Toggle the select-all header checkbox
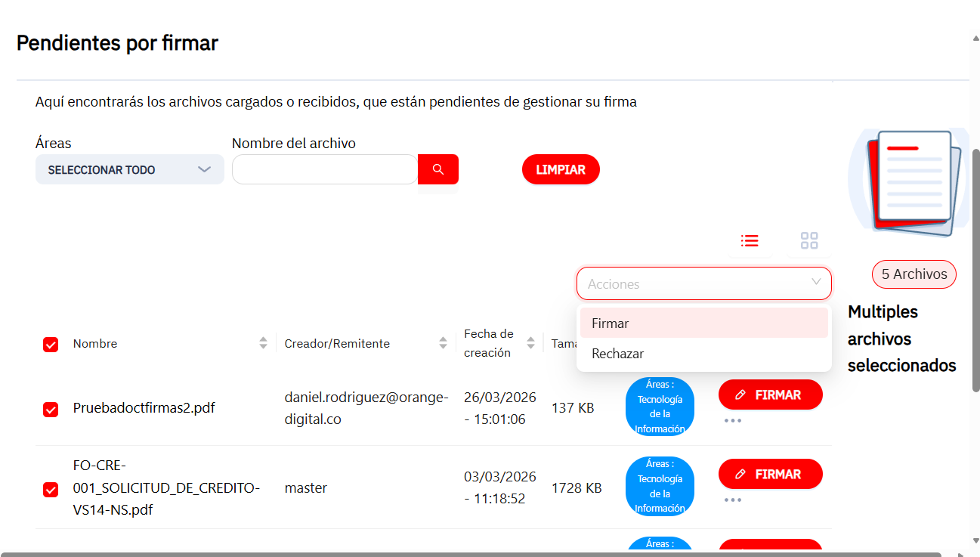980x557 pixels. tap(51, 345)
